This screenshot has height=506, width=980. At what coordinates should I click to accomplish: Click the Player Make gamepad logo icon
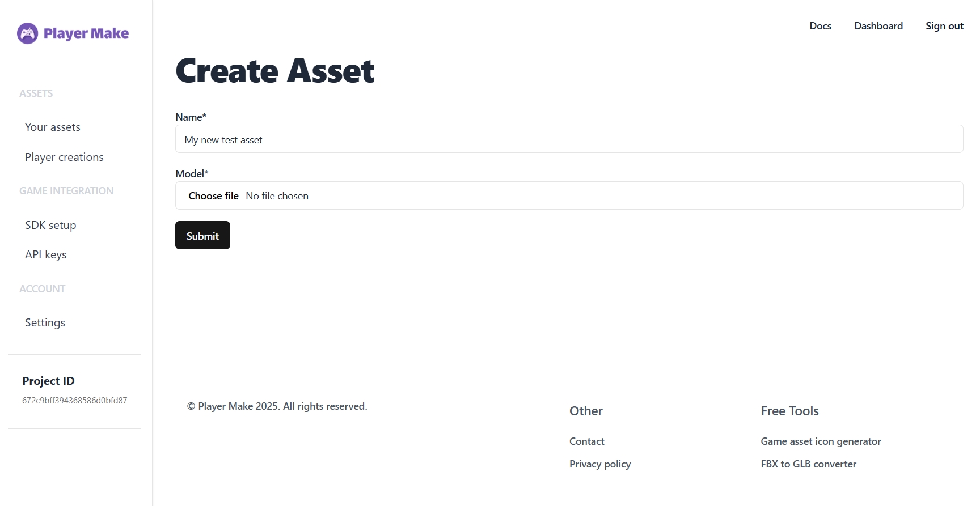pyautogui.click(x=27, y=33)
